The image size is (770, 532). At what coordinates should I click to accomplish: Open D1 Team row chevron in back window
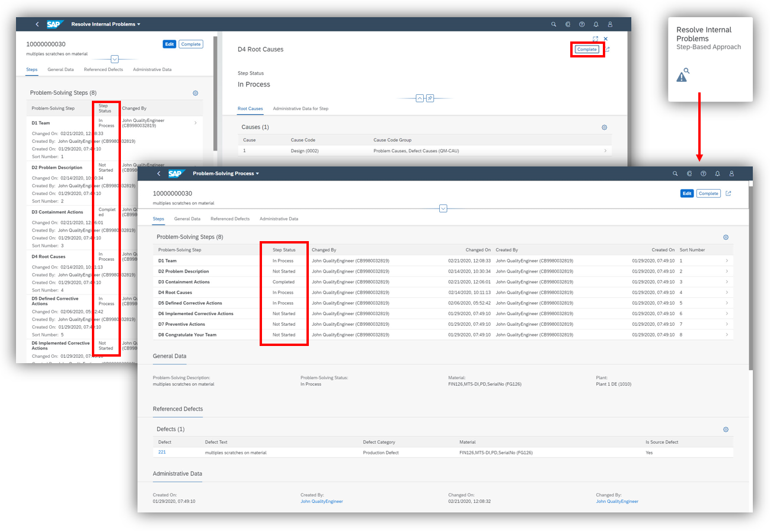pyautogui.click(x=196, y=123)
